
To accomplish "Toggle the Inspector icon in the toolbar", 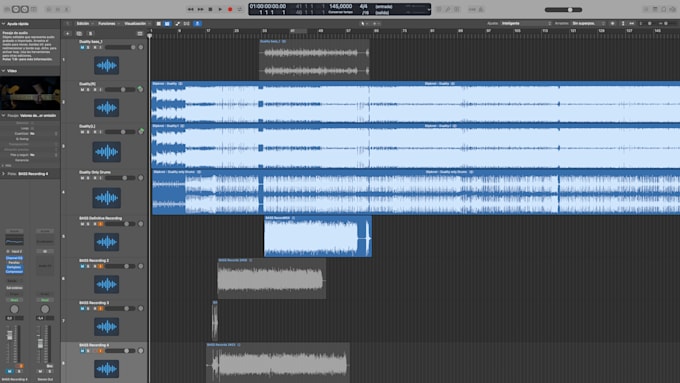I will [16, 9].
